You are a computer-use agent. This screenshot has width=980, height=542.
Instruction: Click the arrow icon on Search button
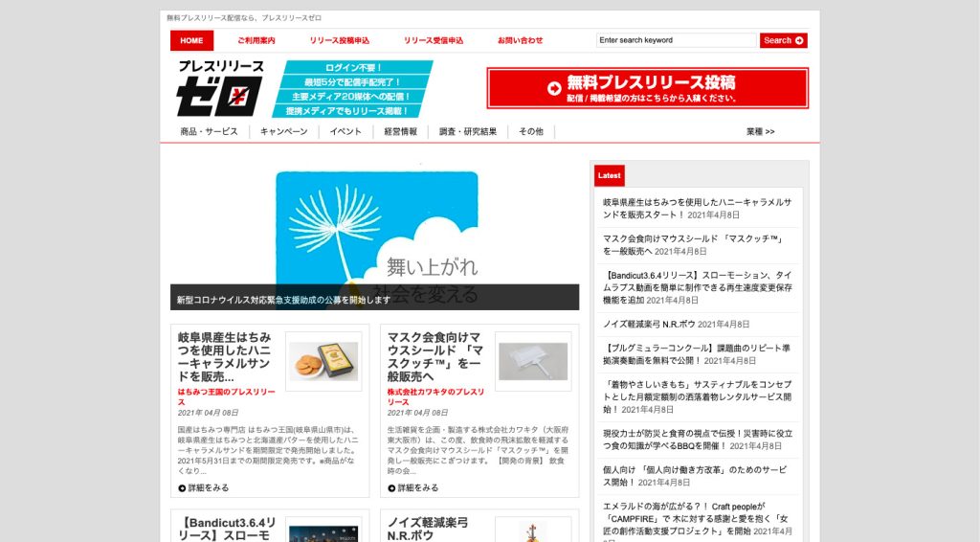[x=800, y=40]
